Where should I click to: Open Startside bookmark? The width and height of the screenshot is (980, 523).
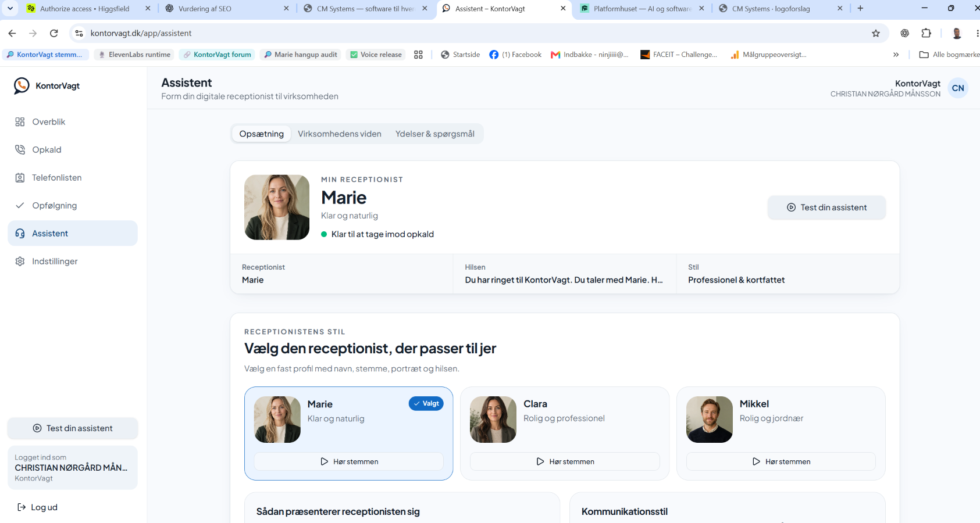pyautogui.click(x=460, y=55)
